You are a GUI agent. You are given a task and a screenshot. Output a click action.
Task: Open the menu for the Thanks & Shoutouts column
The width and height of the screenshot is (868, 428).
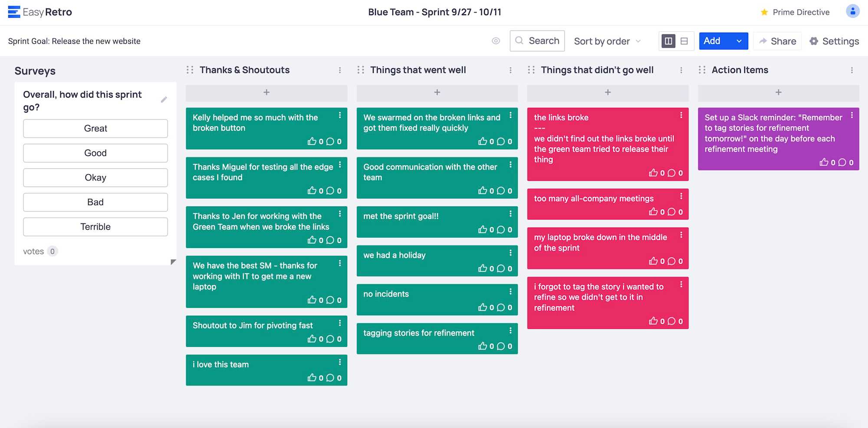(340, 70)
